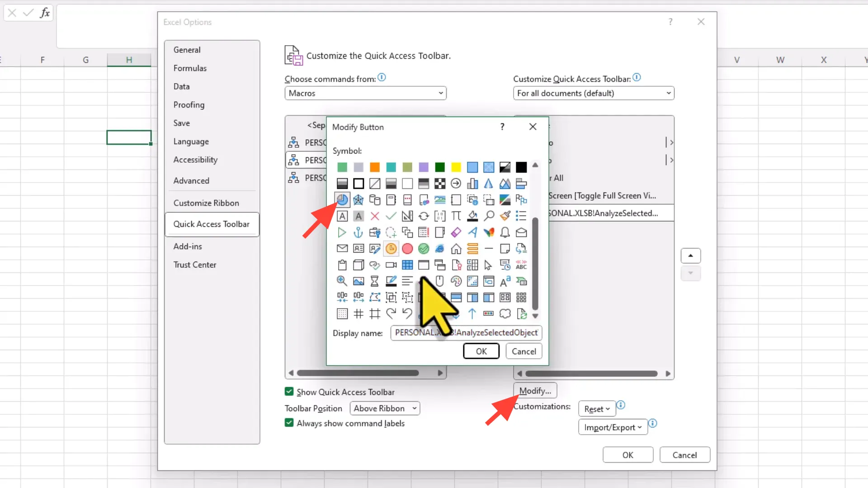Switch to the Trust Center category
868x488 pixels.
click(x=195, y=264)
